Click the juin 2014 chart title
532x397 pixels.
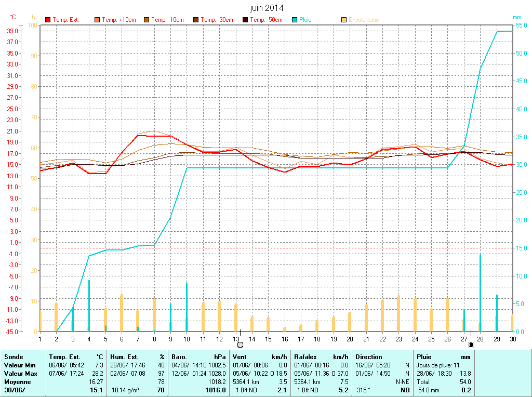pos(267,8)
